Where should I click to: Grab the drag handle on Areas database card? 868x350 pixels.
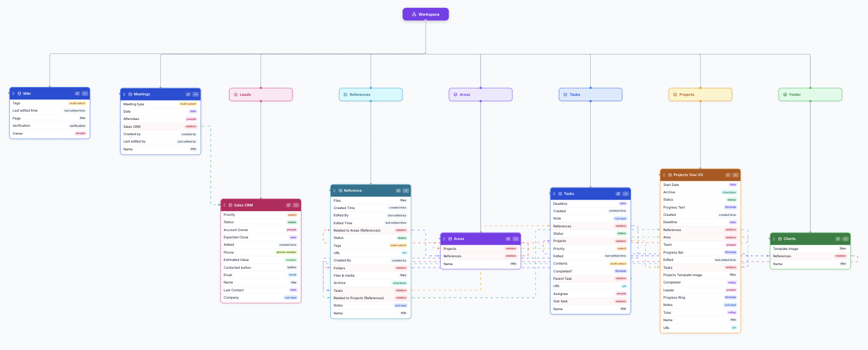(444, 239)
